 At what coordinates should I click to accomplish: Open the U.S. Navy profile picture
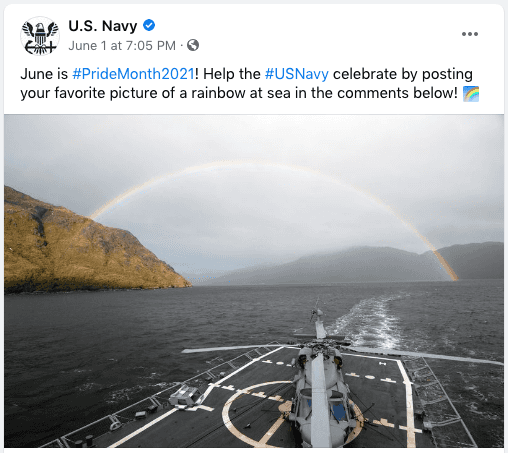coord(40,36)
